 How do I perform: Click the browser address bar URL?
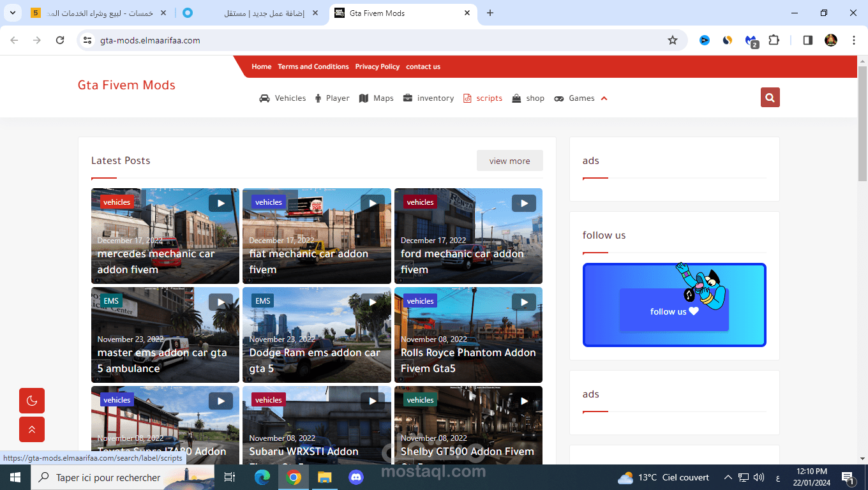(150, 40)
